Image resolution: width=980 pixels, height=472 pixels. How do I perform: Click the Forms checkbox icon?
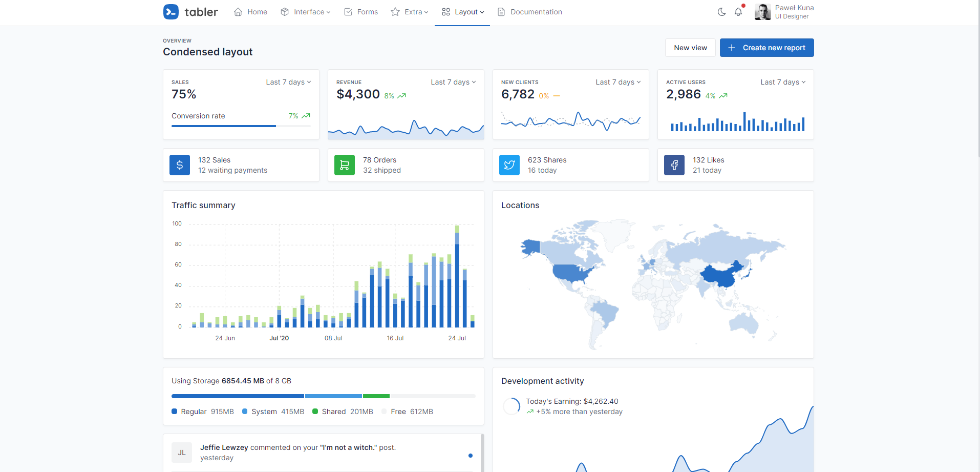(x=348, y=12)
